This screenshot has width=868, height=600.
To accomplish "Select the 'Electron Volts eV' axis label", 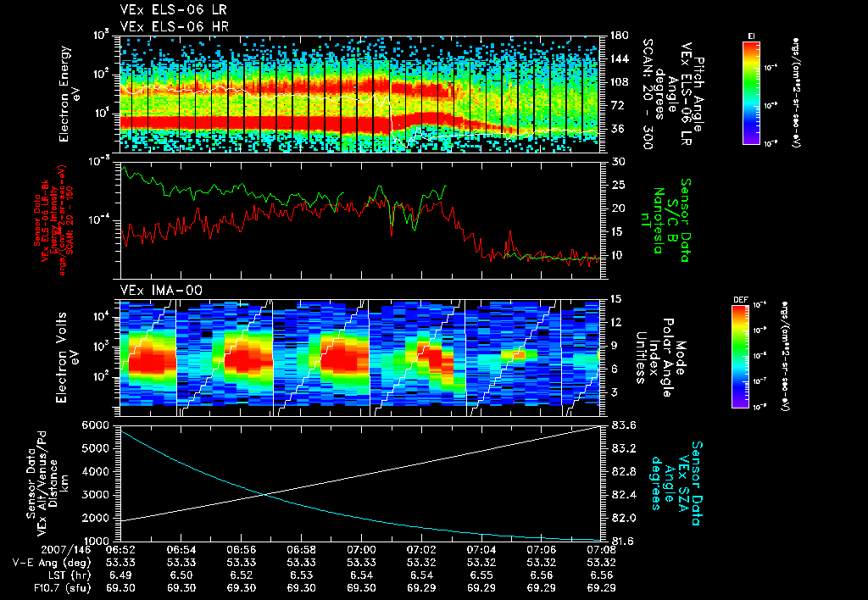I will (67, 357).
